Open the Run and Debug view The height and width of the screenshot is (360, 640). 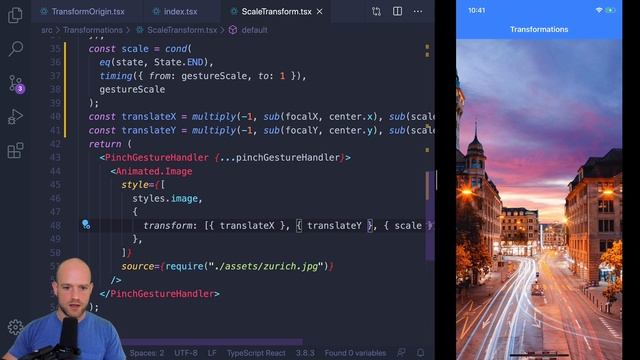(x=15, y=117)
